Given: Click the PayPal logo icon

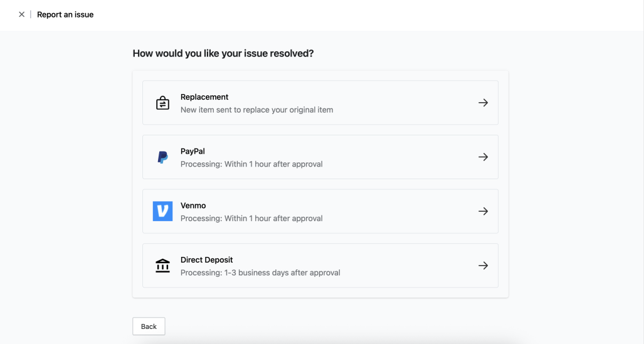Looking at the screenshot, I should (x=162, y=157).
